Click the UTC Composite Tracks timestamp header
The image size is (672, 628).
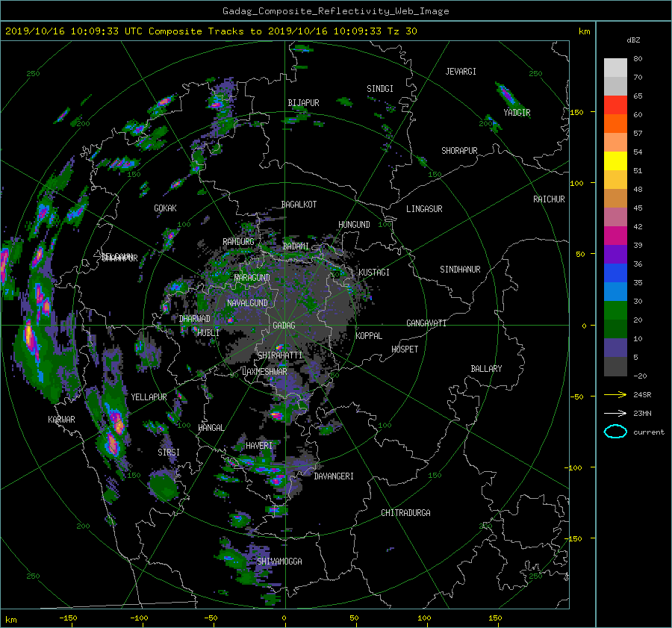click(x=211, y=31)
